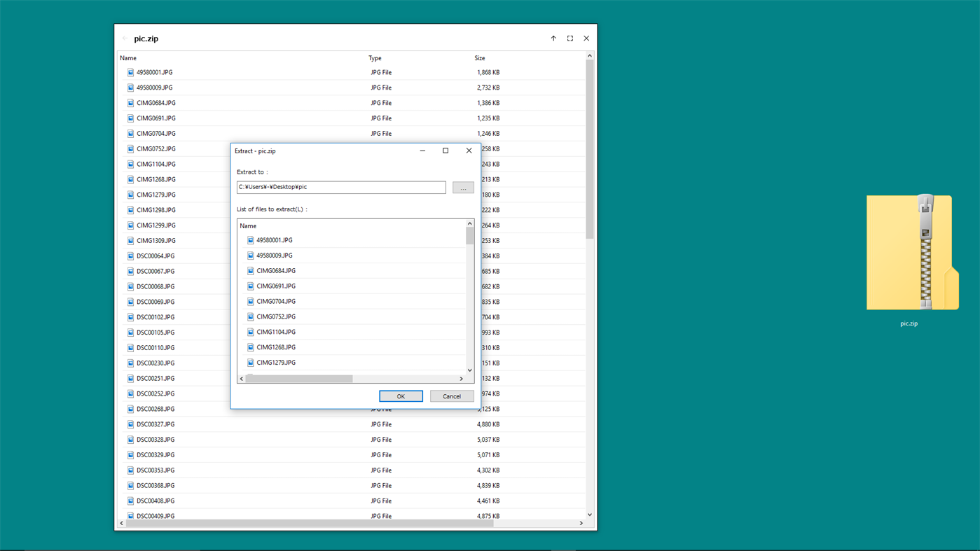Select the CIMG1279.JPG icon in the extract dialog

click(x=250, y=362)
